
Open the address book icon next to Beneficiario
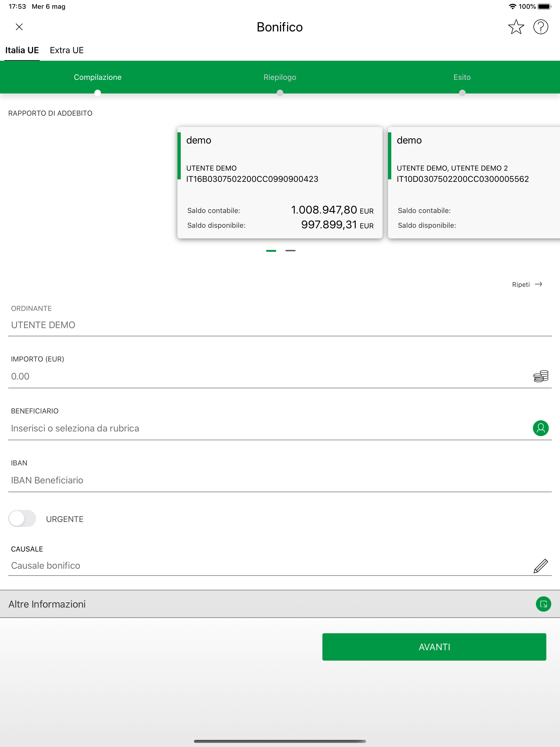tap(540, 428)
